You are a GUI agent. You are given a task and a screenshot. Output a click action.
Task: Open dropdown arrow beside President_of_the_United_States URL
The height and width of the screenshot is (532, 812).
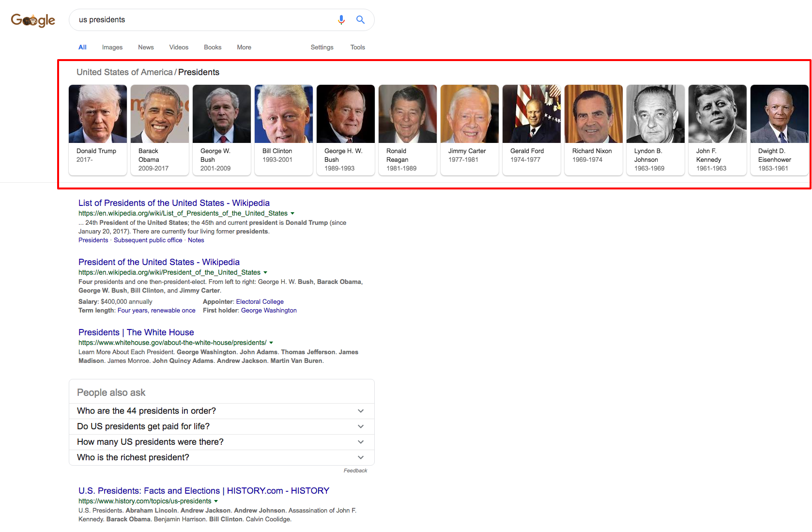pos(265,273)
